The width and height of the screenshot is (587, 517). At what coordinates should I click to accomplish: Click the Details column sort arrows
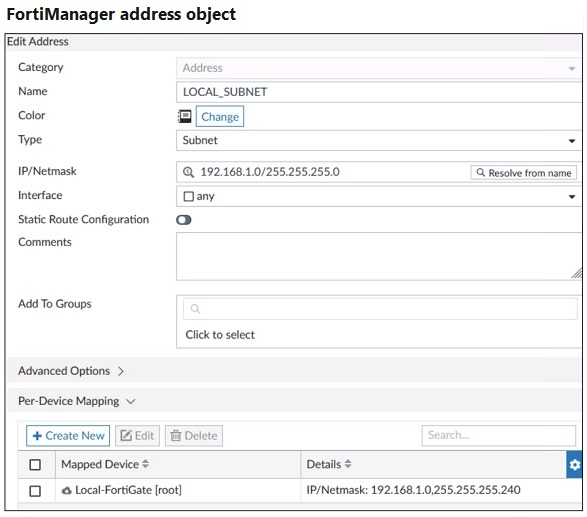point(348,464)
